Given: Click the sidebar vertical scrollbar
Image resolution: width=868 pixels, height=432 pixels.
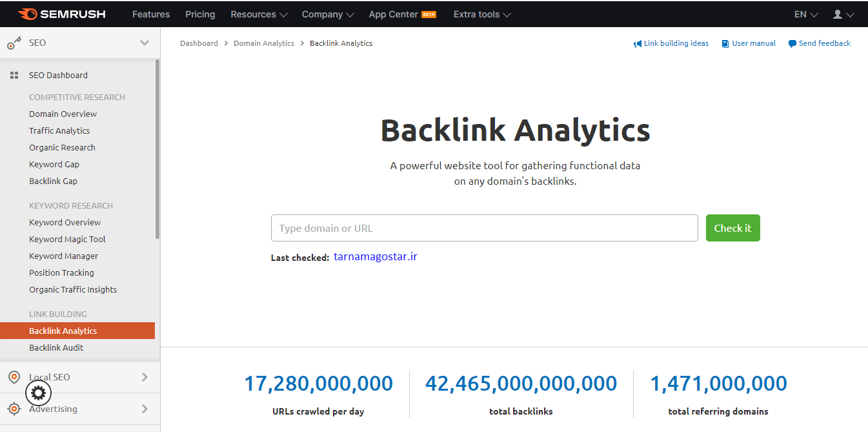Looking at the screenshot, I should pos(157,150).
